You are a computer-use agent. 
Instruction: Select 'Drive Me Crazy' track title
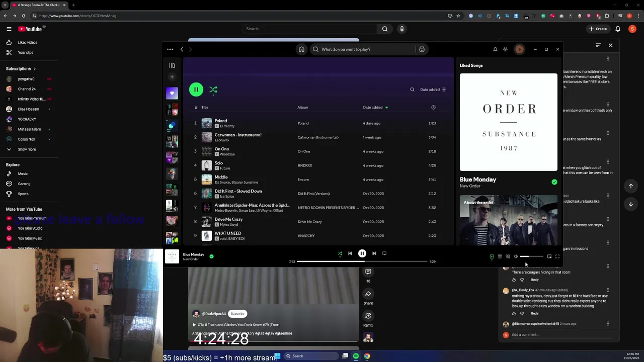(x=228, y=219)
